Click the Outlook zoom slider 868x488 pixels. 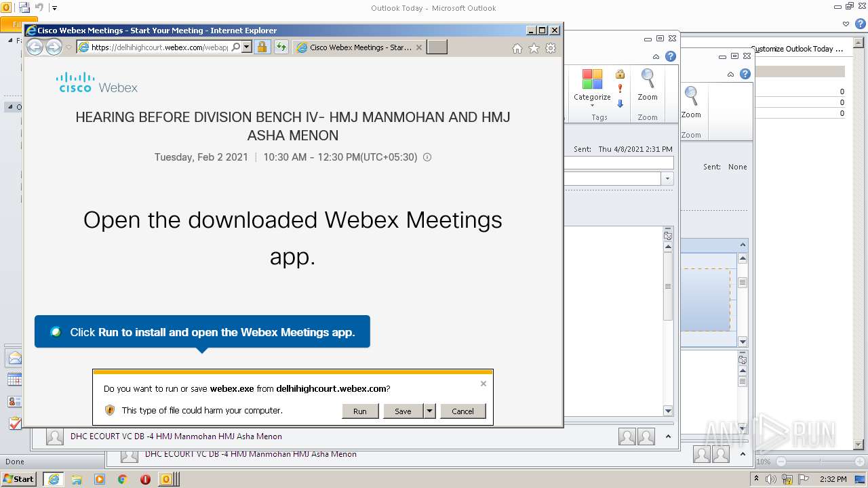(x=821, y=462)
